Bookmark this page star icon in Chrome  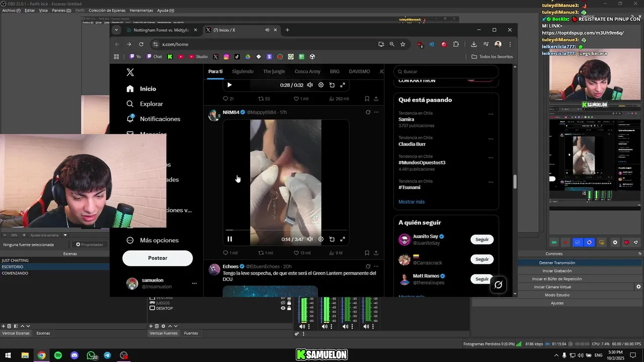pos(403,44)
